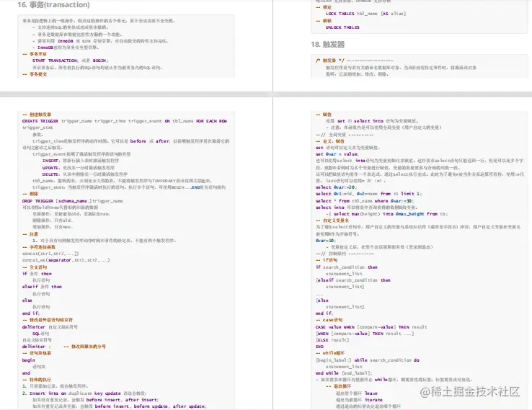
Task: Click the 'UPDATE' event description line
Action: (x=79, y=168)
